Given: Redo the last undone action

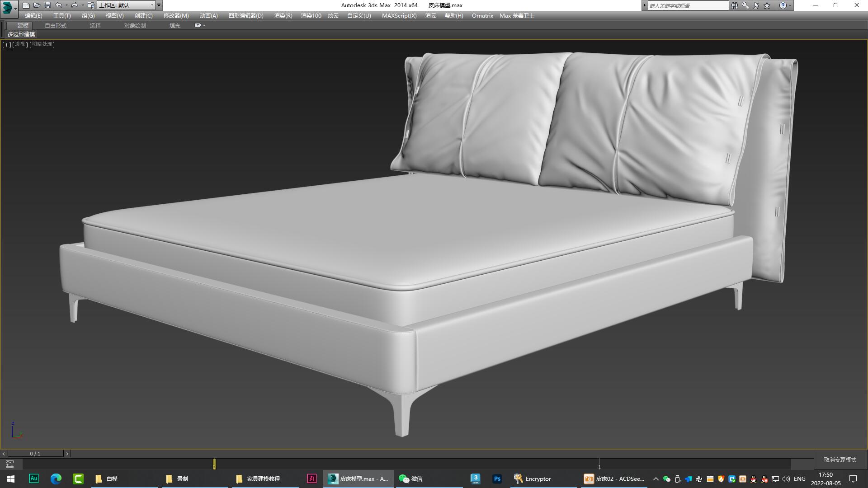Looking at the screenshot, I should pos(74,5).
